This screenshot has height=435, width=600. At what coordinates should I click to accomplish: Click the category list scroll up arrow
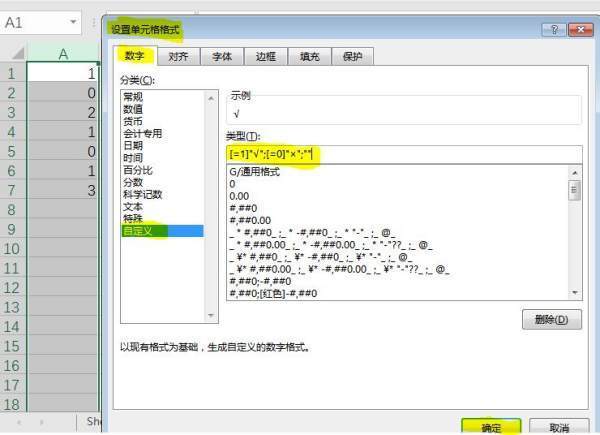tap(211, 98)
